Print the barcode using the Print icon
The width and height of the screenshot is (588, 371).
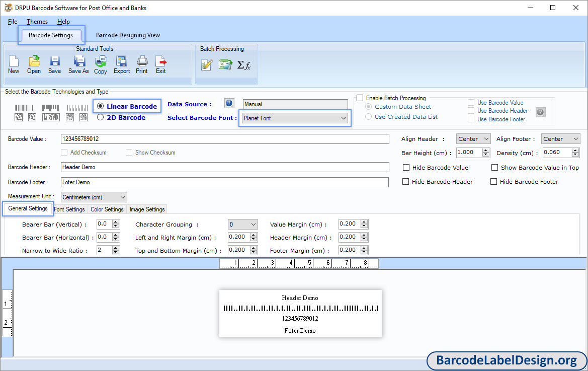pos(142,61)
